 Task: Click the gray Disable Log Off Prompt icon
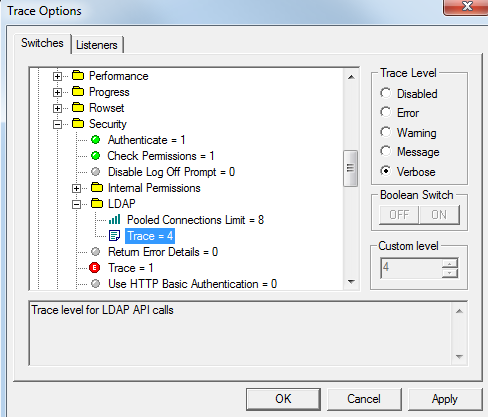96,172
